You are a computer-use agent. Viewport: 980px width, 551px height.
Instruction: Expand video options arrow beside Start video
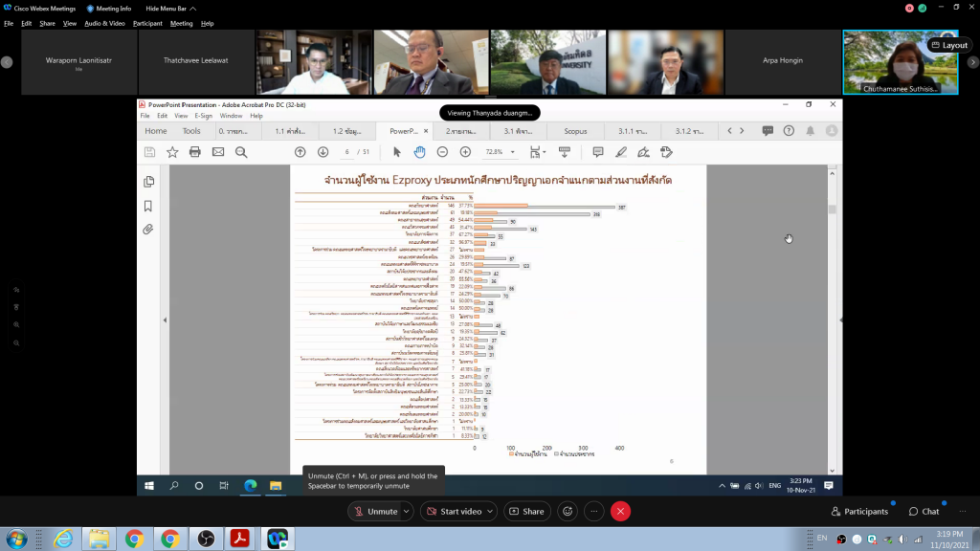[489, 512]
